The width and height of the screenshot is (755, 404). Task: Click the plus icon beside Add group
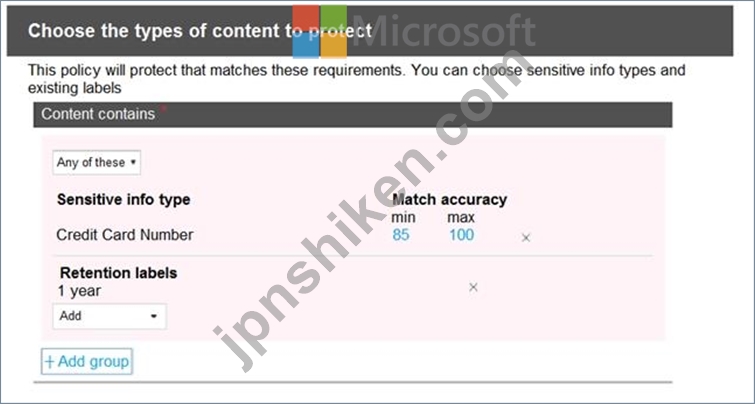[x=50, y=362]
